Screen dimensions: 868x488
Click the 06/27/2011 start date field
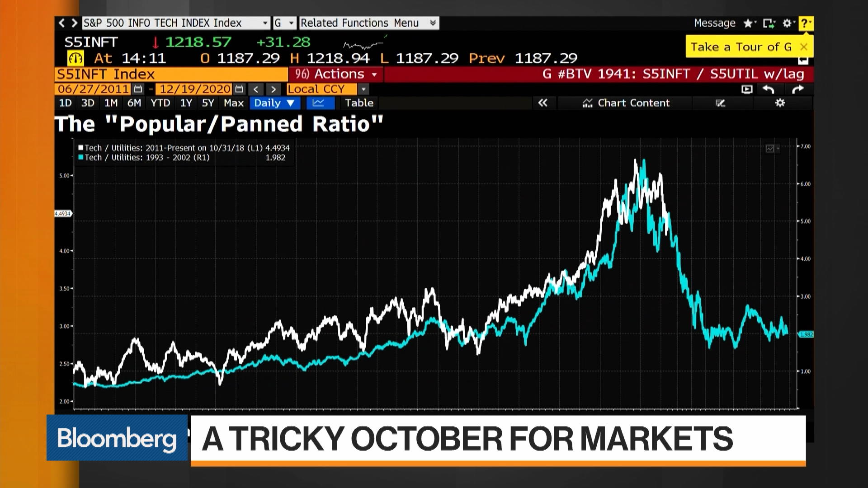[x=93, y=89]
